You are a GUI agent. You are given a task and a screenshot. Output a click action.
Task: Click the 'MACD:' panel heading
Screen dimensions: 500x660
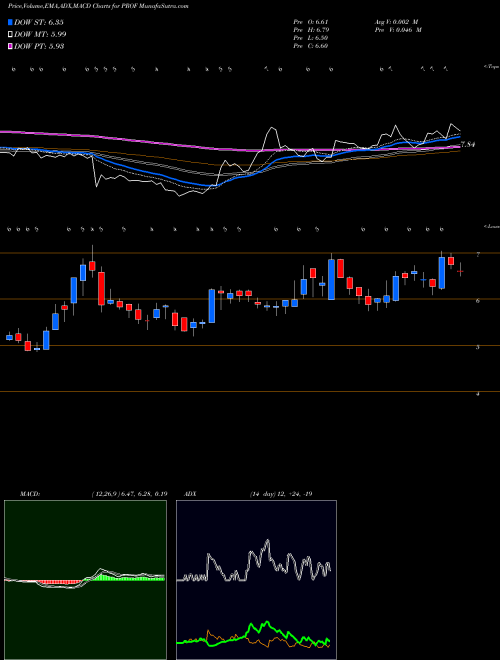30,493
